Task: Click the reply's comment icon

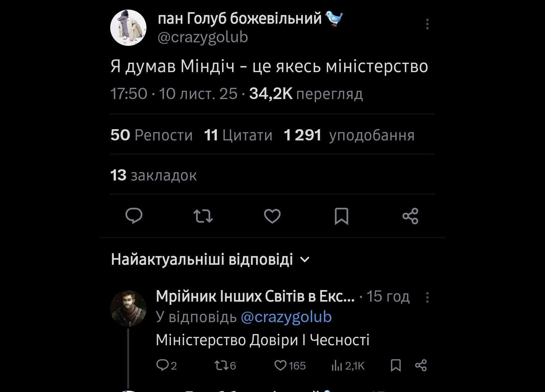Action: (x=162, y=365)
